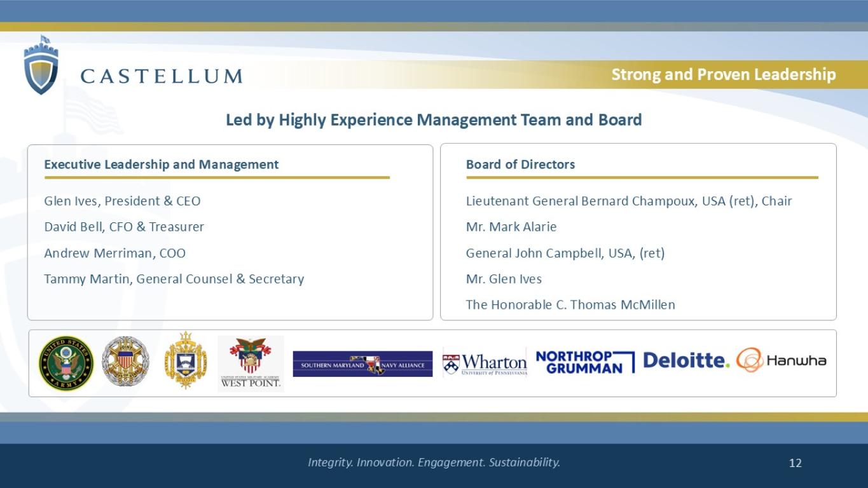868x488 pixels.
Task: Select the Naval Academy crest
Action: coord(185,361)
